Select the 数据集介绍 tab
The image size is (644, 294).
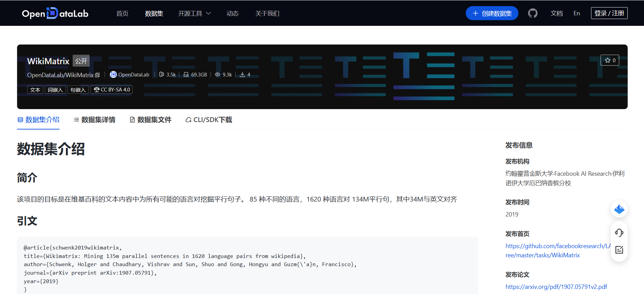[38, 120]
